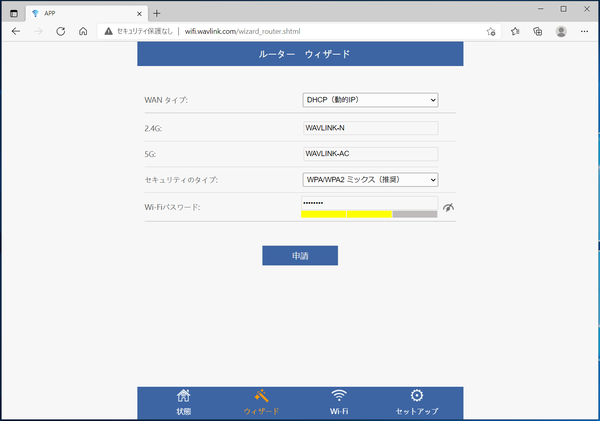The image size is (600, 421).
Task: Select the APP browser tab
Action: [x=87, y=13]
